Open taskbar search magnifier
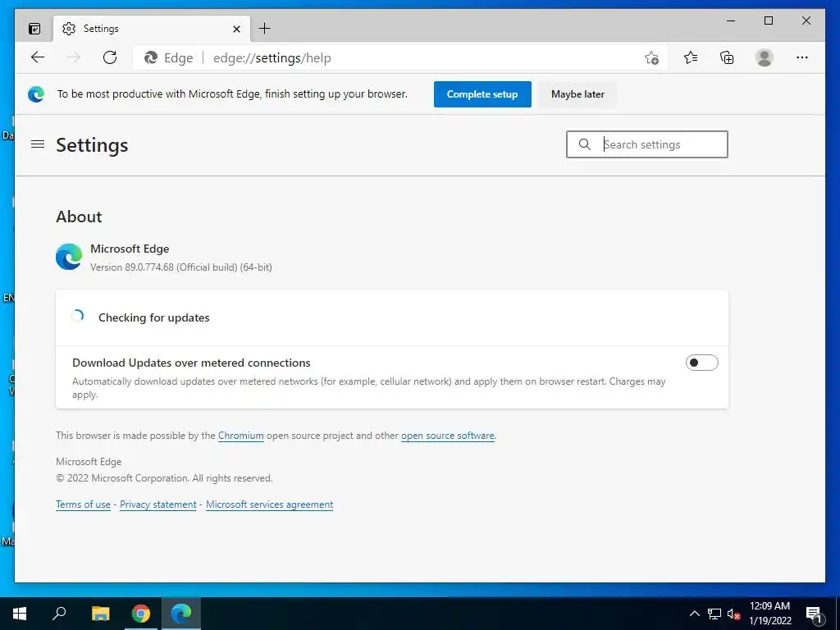This screenshot has height=630, width=840. click(59, 613)
